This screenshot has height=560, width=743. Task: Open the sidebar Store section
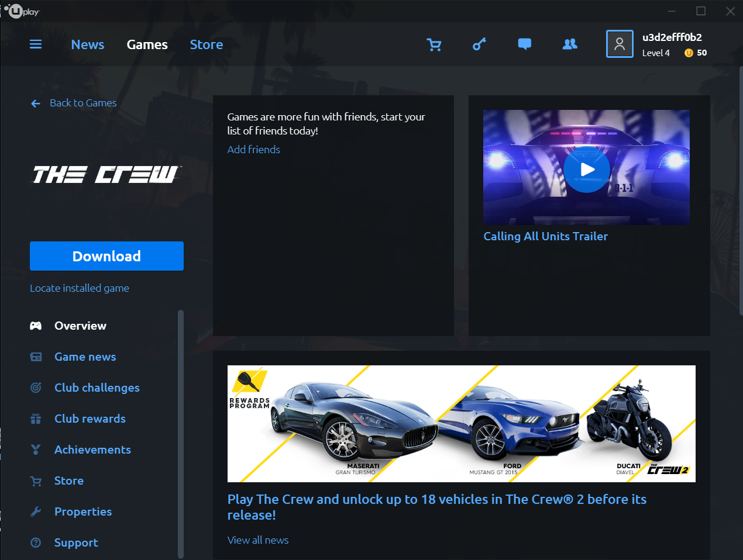69,481
